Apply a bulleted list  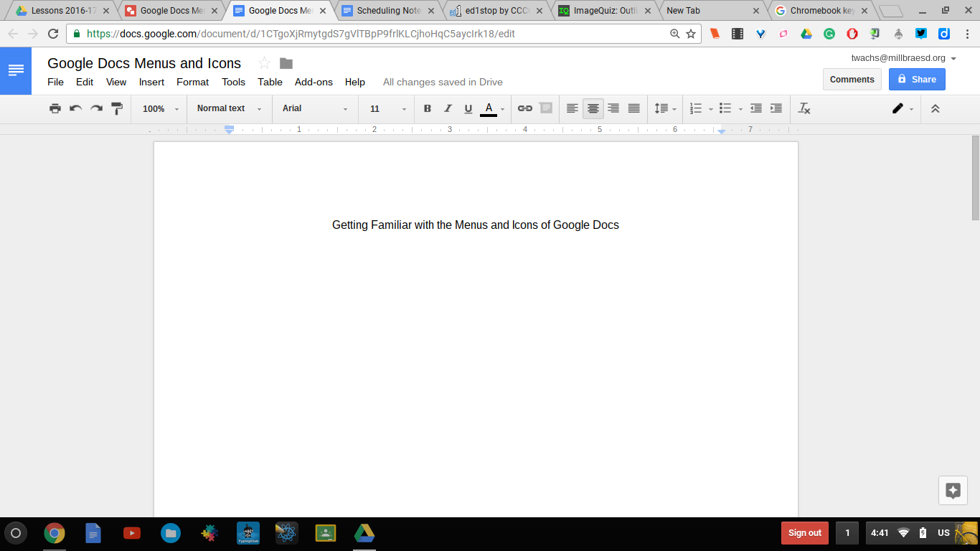pos(725,108)
